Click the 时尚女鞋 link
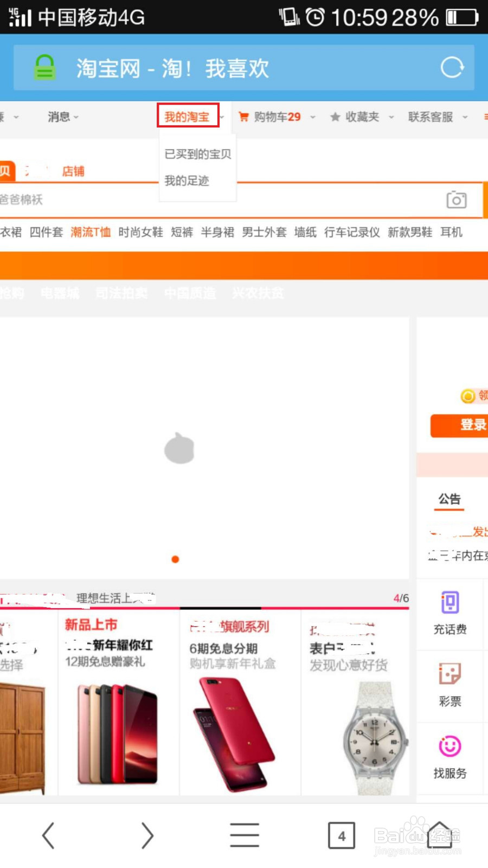The width and height of the screenshot is (488, 868). coord(140,232)
